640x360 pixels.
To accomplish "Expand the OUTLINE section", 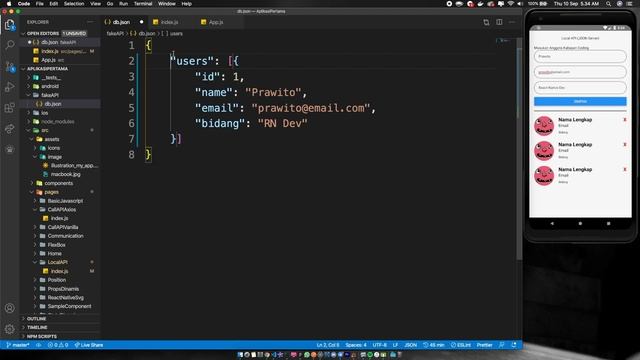I will click(x=36, y=319).
